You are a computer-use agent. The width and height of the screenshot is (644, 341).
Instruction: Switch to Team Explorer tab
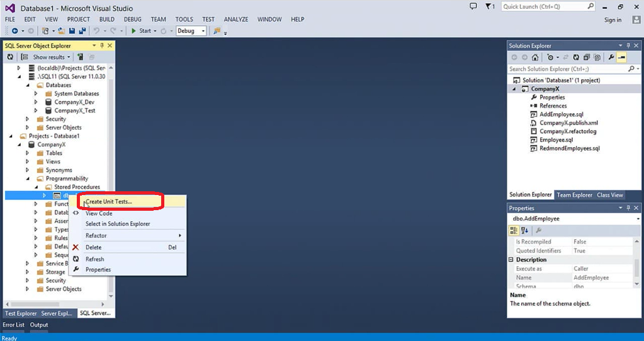[574, 195]
